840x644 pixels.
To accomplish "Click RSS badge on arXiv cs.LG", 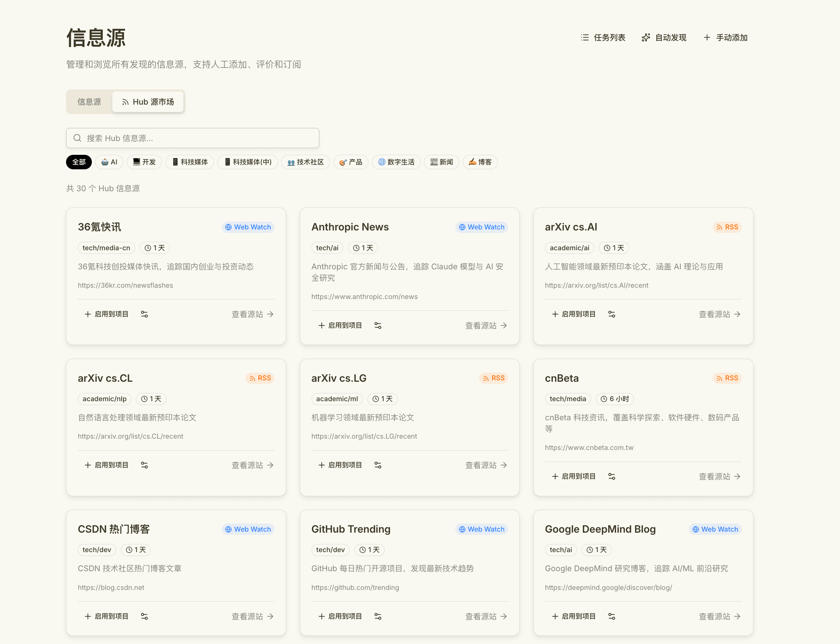I will (493, 378).
